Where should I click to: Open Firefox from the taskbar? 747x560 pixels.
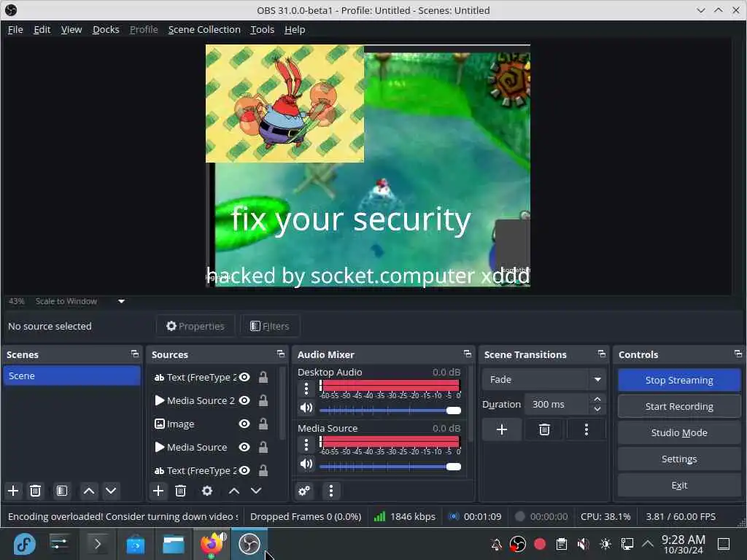[x=211, y=544]
